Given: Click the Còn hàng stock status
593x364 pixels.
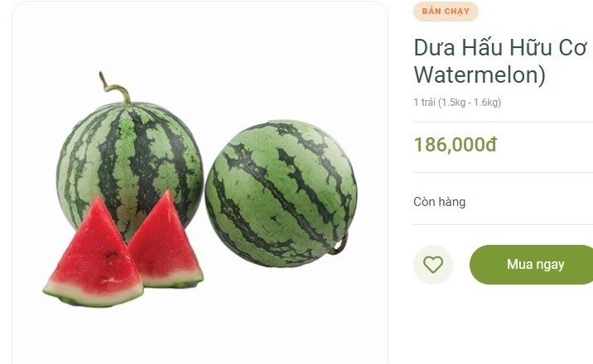Looking at the screenshot, I should tap(440, 202).
